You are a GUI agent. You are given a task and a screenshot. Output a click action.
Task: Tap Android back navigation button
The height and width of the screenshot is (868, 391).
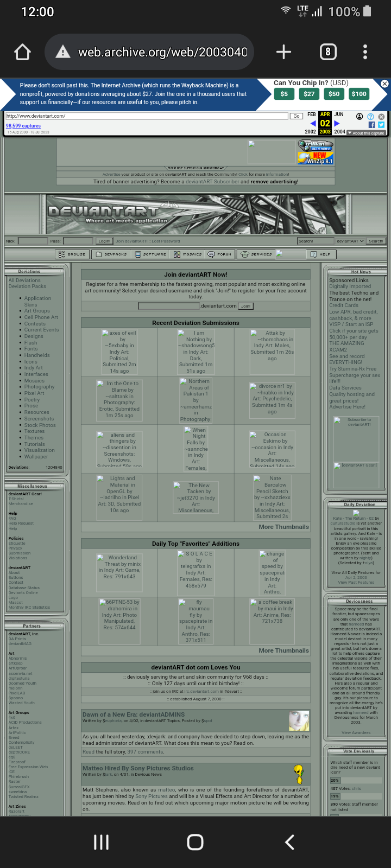(289, 842)
